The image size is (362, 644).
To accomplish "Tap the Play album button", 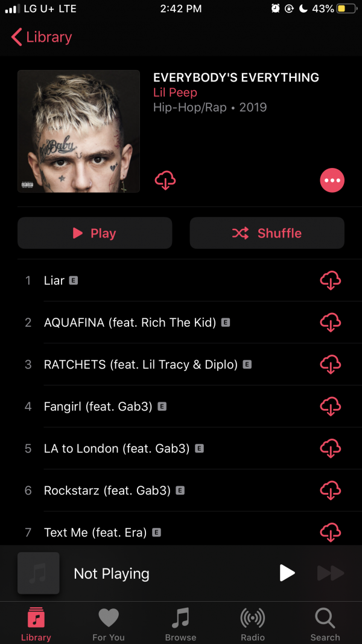I will coord(95,233).
